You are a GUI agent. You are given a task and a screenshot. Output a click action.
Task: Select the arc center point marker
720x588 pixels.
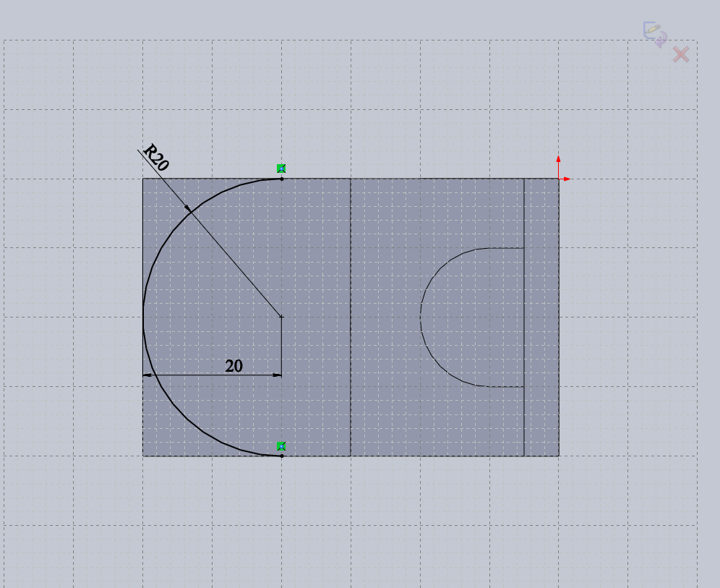[281, 317]
